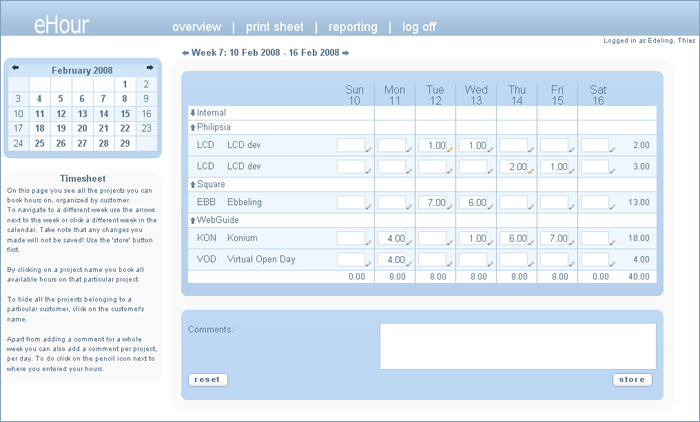This screenshot has width=700, height=422.
Task: Go to next week arrow after 16 Feb 2008
Action: point(346,53)
